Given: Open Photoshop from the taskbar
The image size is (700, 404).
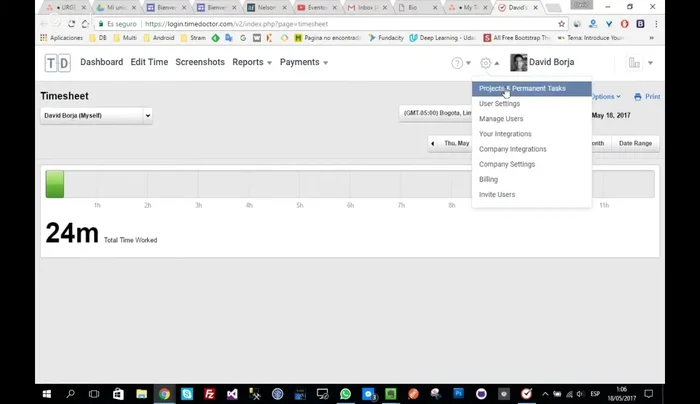Looking at the screenshot, I should (x=458, y=394).
